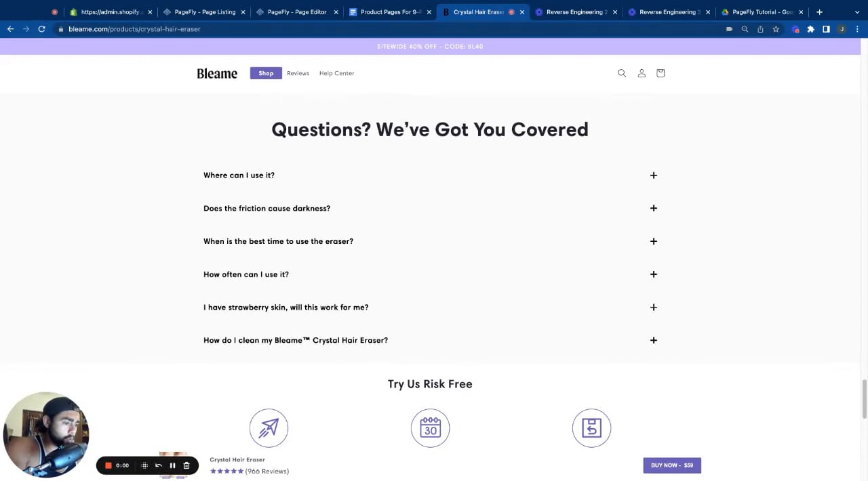Switch to the PageFly Tutorial tab
Image resolution: width=868 pixels, height=481 pixels.
pyautogui.click(x=762, y=12)
